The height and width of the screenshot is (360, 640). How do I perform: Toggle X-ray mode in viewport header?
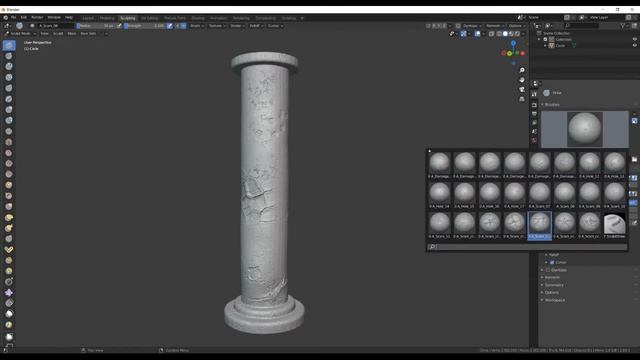click(x=491, y=34)
